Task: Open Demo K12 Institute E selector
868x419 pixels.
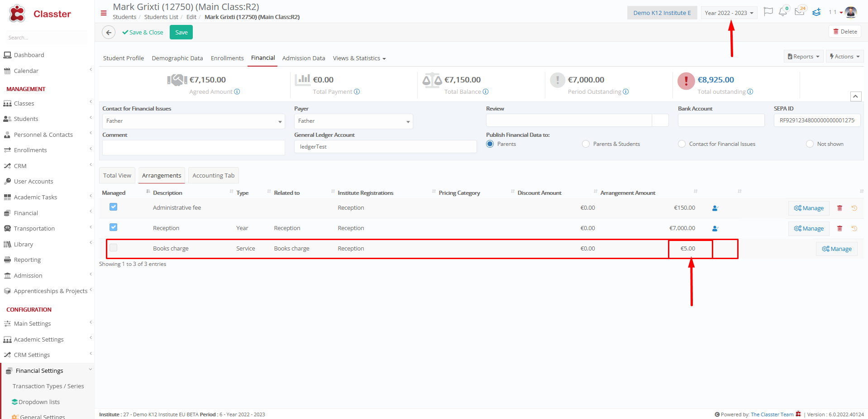Action: click(662, 13)
